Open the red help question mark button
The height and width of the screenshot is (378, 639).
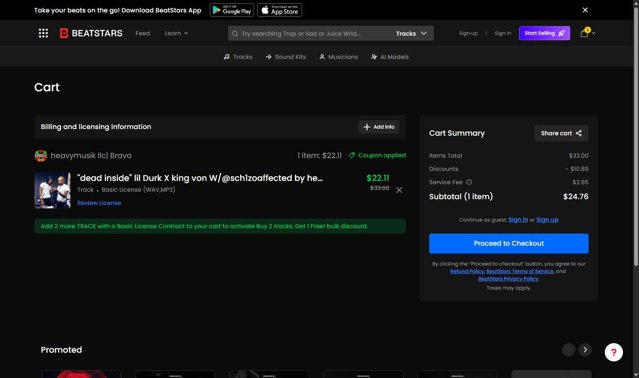613,352
